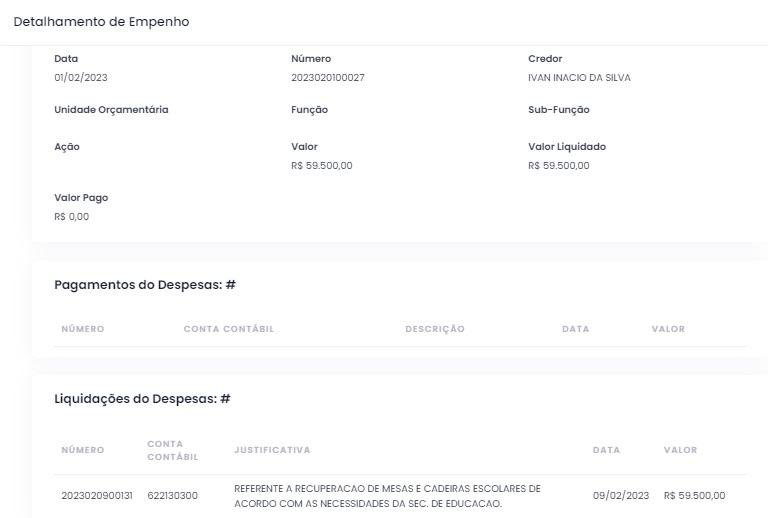Click Conta Contábil header in the Pagamentos table

tap(228, 329)
